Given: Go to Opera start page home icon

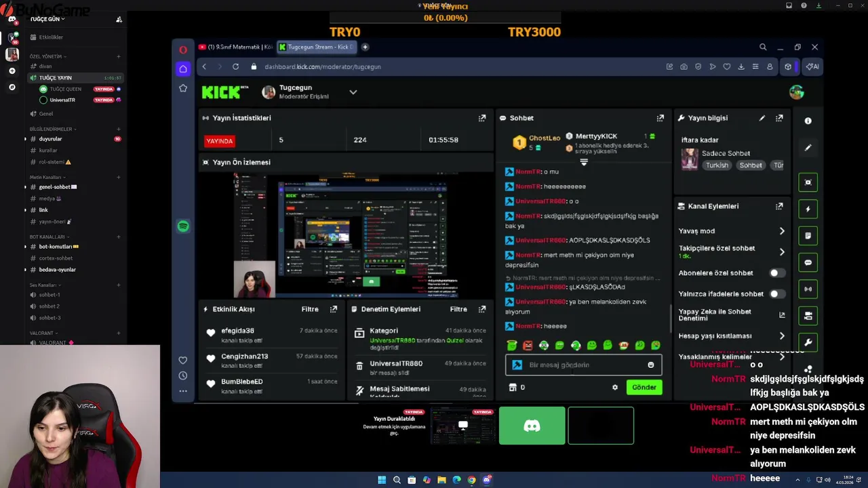Looking at the screenshot, I should tap(183, 68).
